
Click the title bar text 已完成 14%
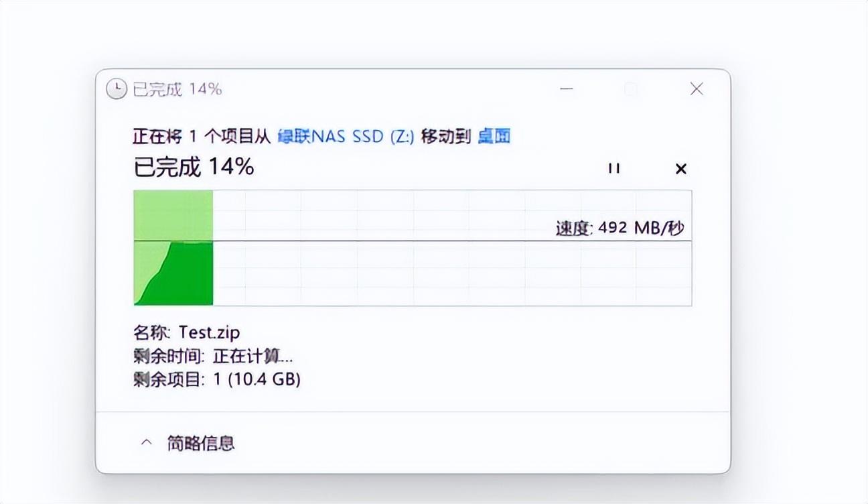tap(177, 89)
